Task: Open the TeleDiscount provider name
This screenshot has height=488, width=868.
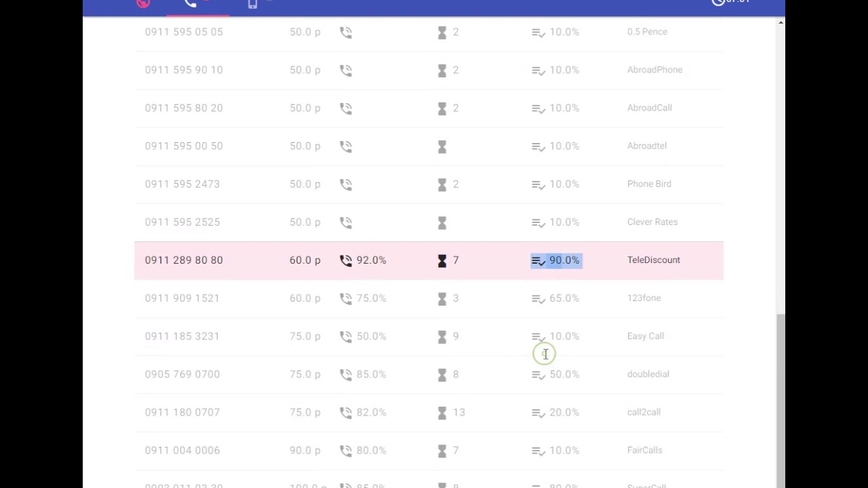Action: point(653,260)
